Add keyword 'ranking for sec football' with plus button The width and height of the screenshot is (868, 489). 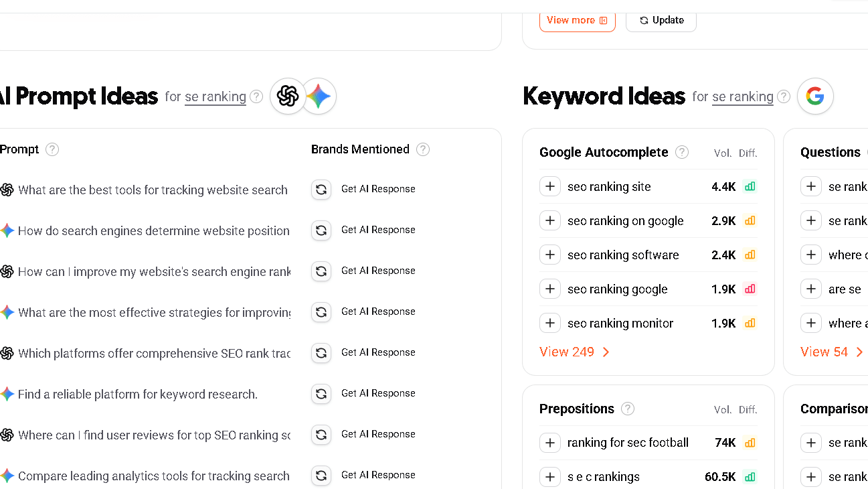pos(550,442)
